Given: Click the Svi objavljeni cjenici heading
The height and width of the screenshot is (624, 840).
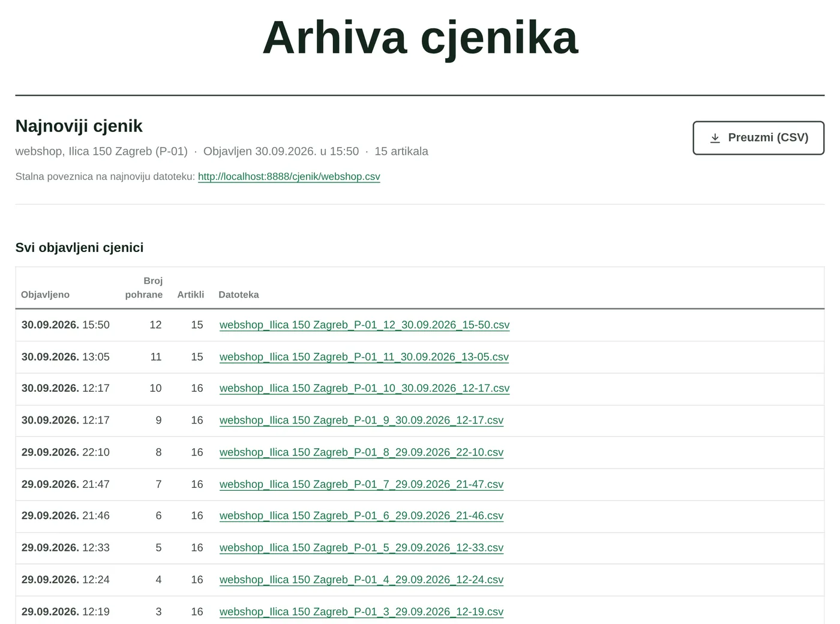Looking at the screenshot, I should point(79,247).
